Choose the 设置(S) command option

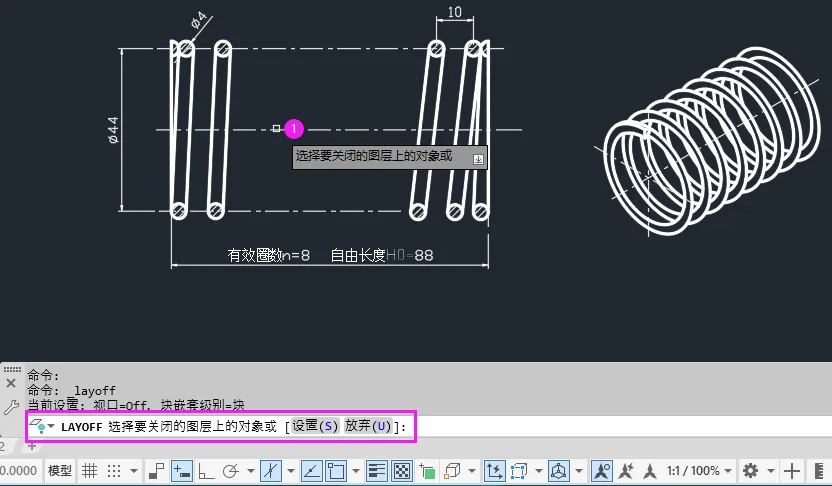click(x=315, y=426)
